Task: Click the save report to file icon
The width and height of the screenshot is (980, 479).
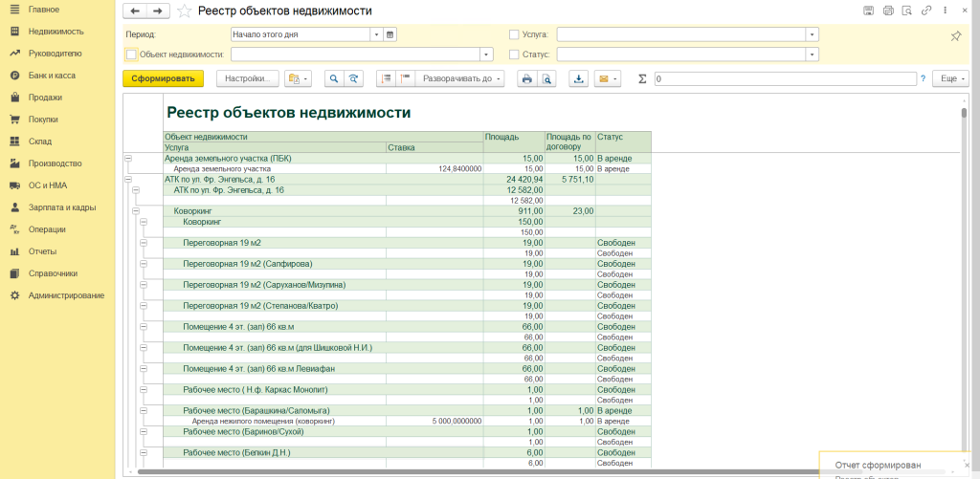Action: pos(578,79)
